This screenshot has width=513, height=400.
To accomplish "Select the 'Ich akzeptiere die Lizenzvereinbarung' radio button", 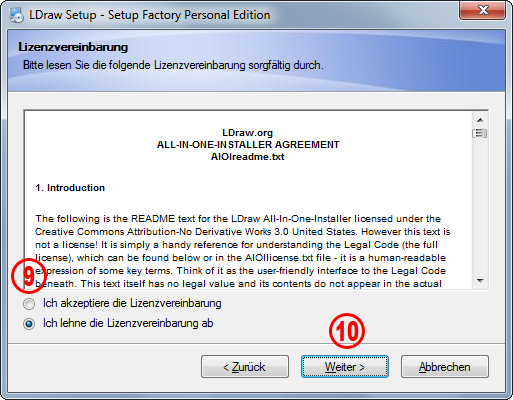I will pos(29,304).
